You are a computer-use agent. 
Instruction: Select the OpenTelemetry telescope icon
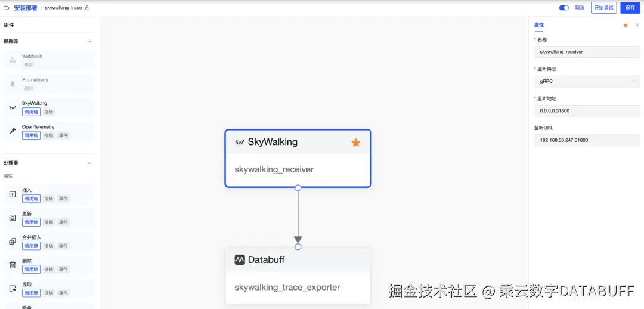click(13, 131)
